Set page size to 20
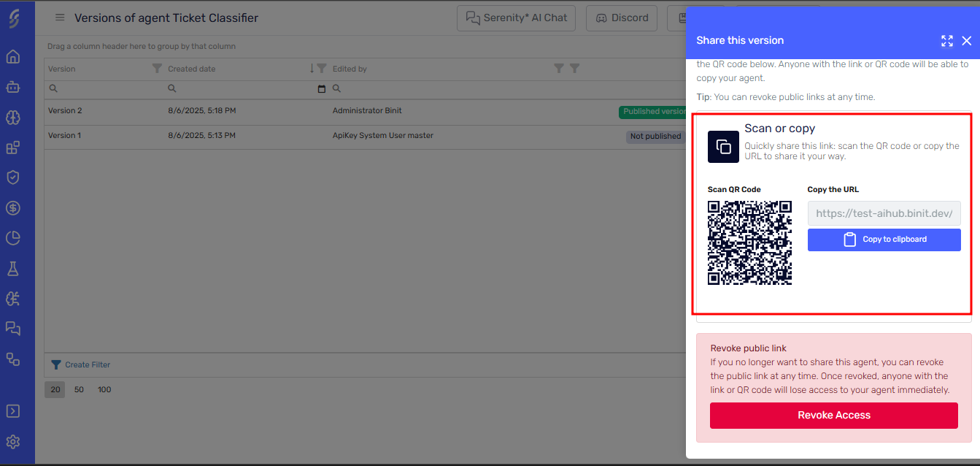The height and width of the screenshot is (466, 980). pyautogui.click(x=55, y=389)
